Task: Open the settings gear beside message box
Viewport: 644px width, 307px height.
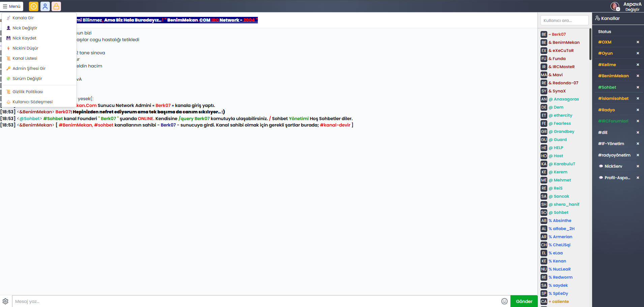Action: 5,301
